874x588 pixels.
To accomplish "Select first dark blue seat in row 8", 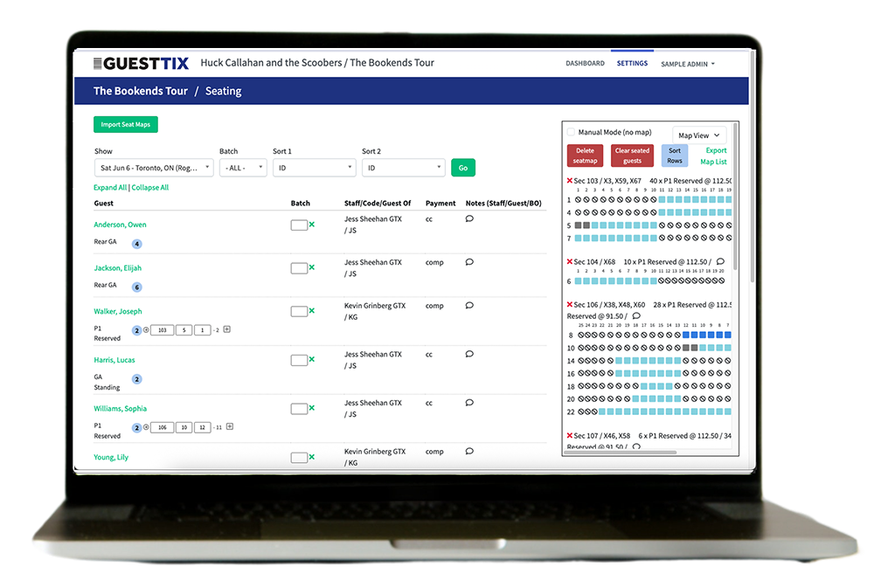I will [x=686, y=335].
